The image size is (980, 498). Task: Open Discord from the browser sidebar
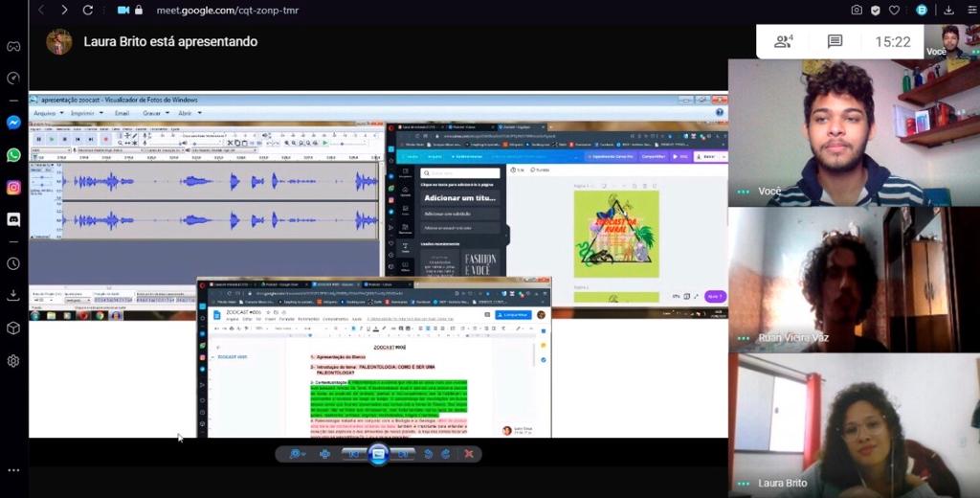coord(13,219)
